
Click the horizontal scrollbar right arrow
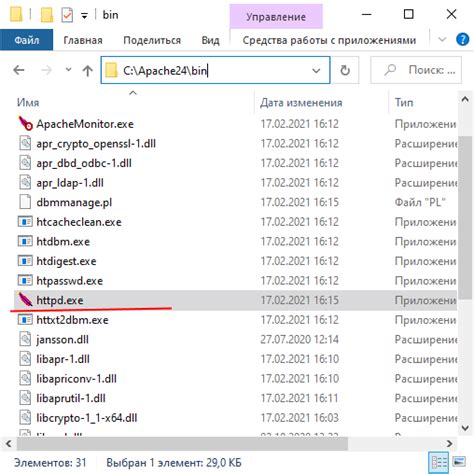pyautogui.click(x=449, y=444)
